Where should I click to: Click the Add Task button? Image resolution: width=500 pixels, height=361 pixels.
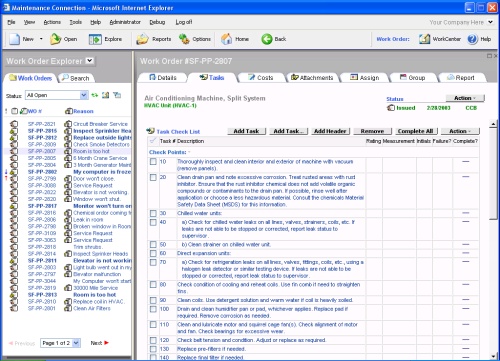246,131
